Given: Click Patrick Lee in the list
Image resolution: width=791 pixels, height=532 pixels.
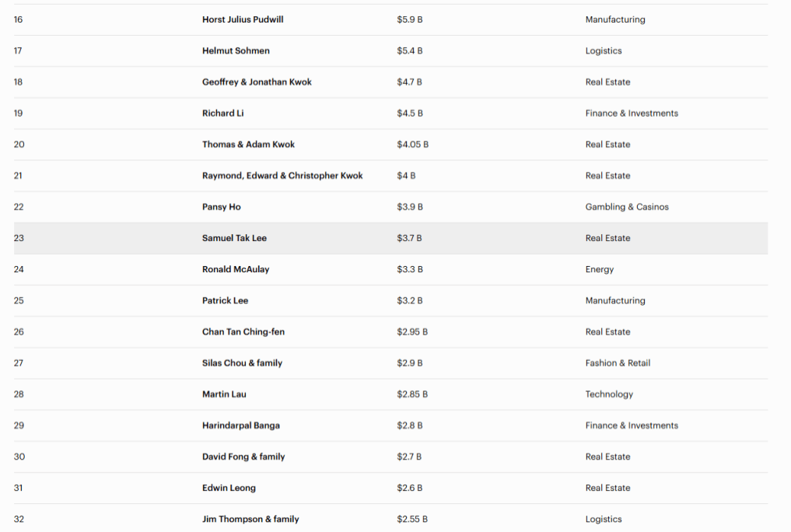Looking at the screenshot, I should coord(225,300).
